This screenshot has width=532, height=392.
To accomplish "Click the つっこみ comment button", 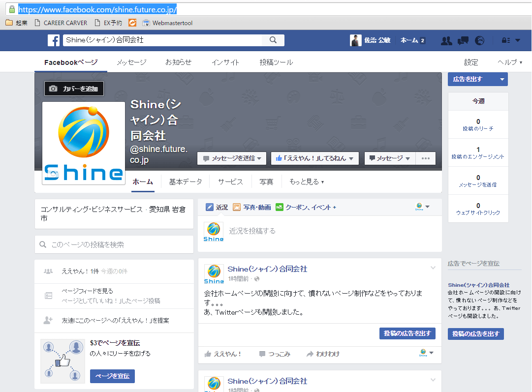I will (x=275, y=354).
